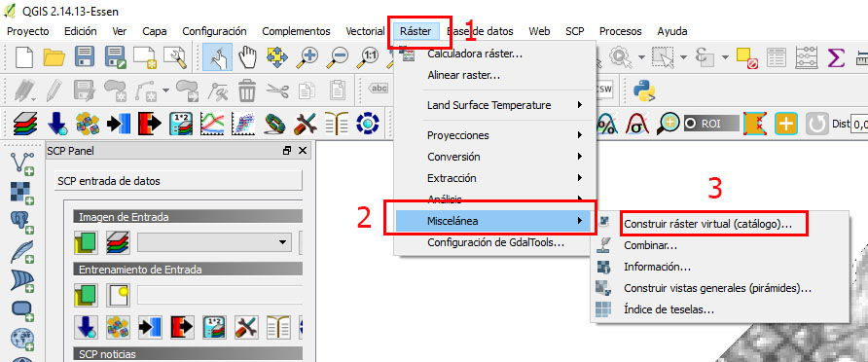Viewport: 868px width, 362px height.
Task: Click the Zoom In magnifier icon
Action: tap(307, 57)
